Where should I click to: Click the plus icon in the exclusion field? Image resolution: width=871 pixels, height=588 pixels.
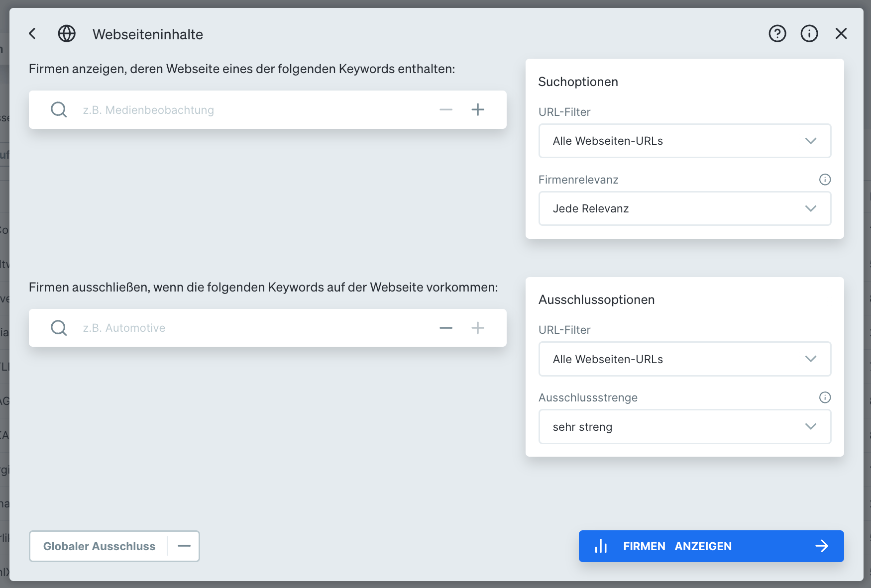(478, 328)
